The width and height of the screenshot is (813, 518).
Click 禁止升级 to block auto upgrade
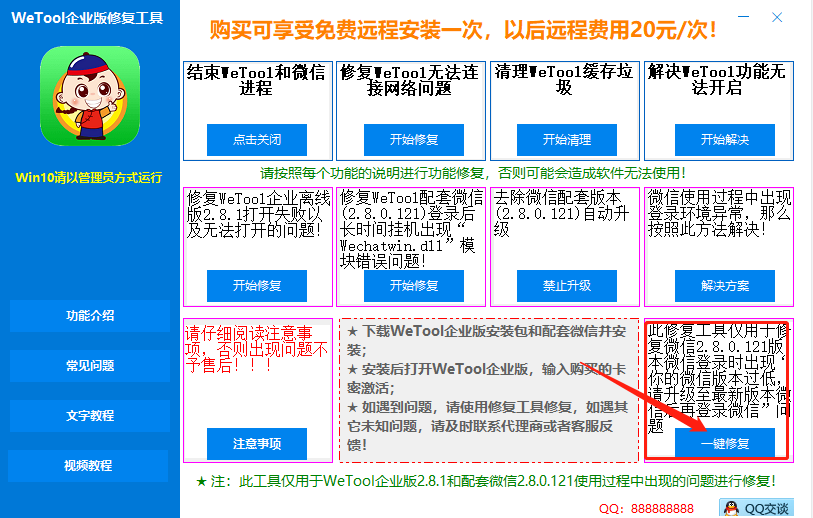click(567, 286)
